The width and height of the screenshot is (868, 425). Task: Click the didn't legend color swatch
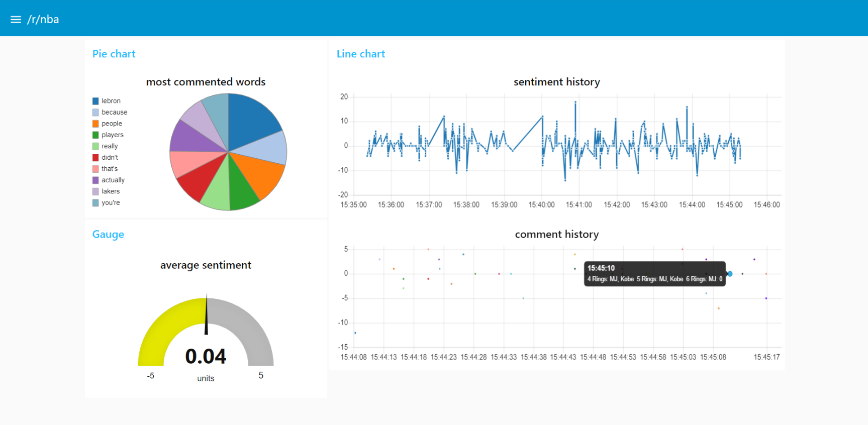click(x=95, y=158)
